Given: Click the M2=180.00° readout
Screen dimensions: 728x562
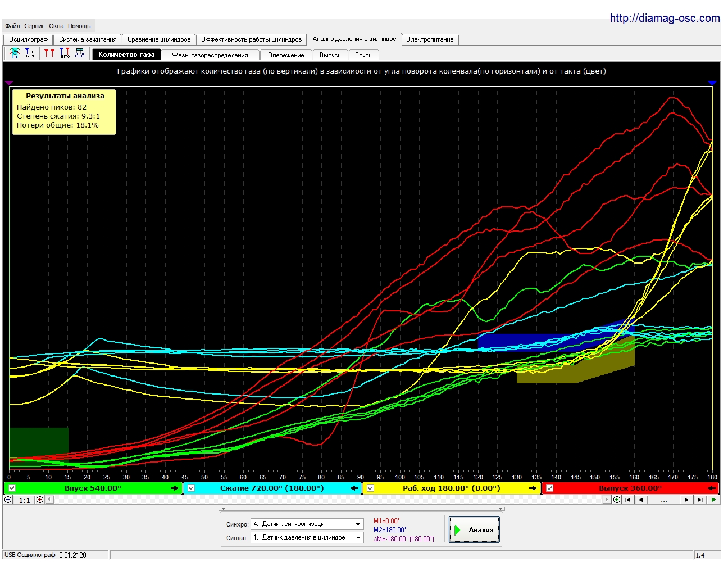Looking at the screenshot, I should coord(390,530).
